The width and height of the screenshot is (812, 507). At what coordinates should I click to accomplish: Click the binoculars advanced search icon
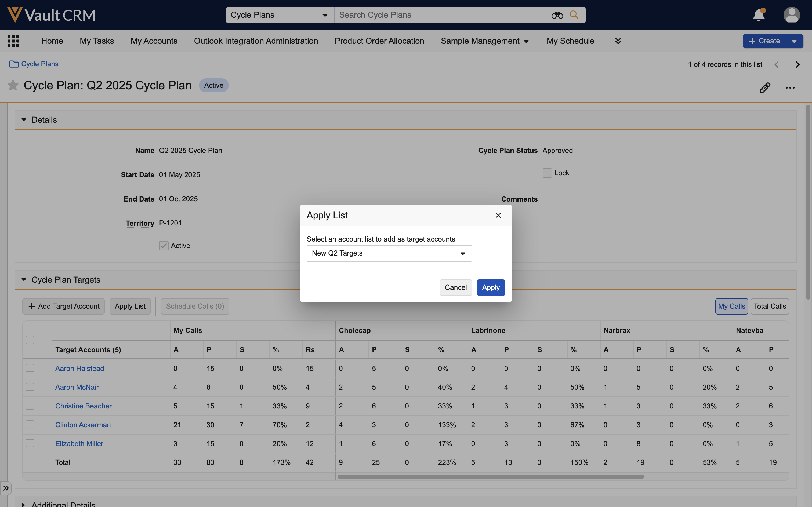(x=557, y=15)
